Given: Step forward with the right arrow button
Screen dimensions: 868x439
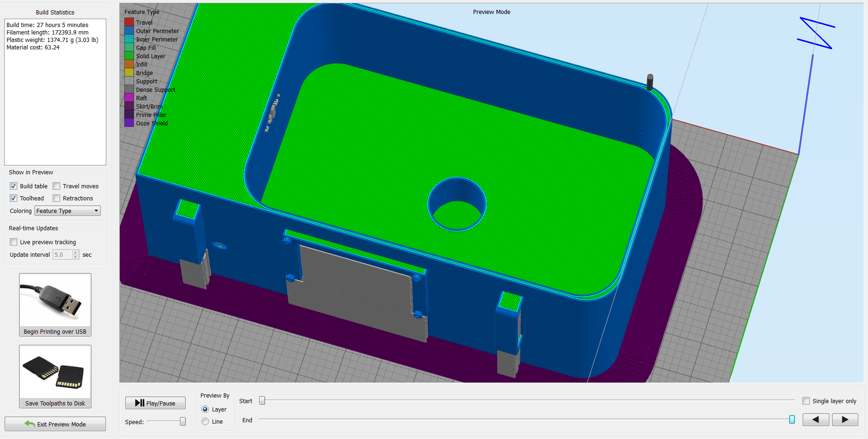Looking at the screenshot, I should pos(845,419).
